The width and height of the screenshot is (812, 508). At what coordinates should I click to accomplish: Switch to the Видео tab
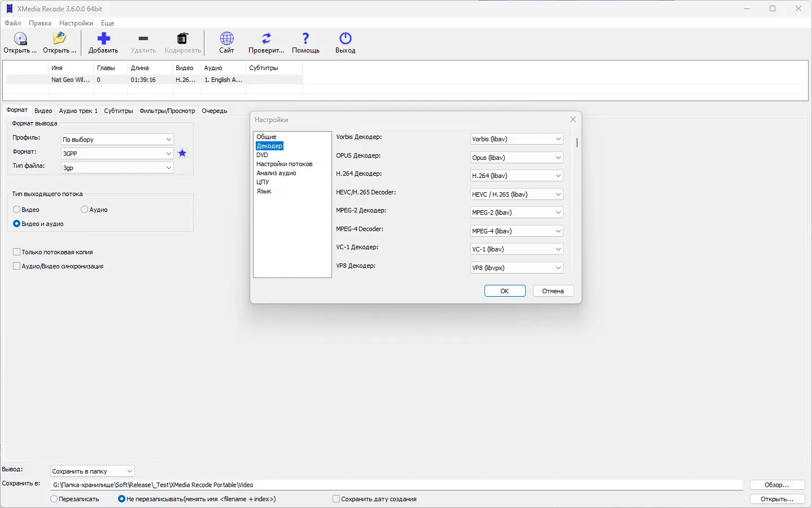tap(43, 111)
